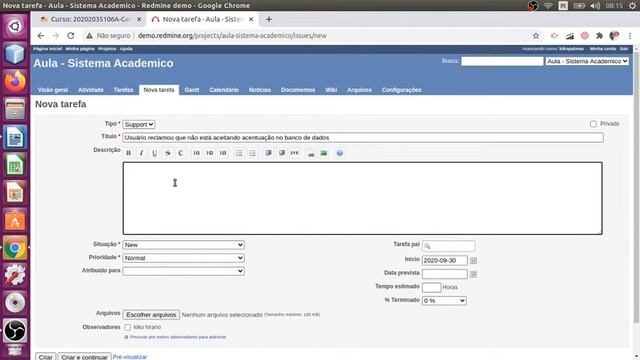Focus the Descrição text area
Screen dimensions: 640x360
point(362,198)
